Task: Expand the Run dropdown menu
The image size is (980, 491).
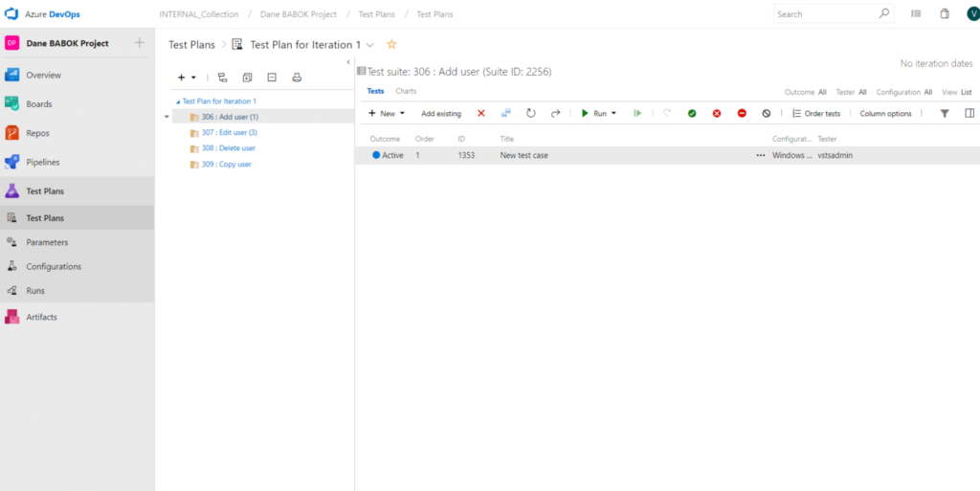Action: coord(613,113)
